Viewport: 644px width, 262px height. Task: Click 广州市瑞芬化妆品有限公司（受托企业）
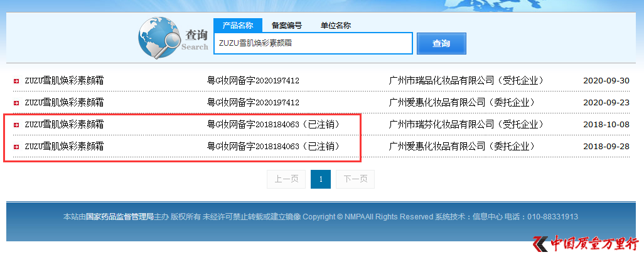point(468,124)
